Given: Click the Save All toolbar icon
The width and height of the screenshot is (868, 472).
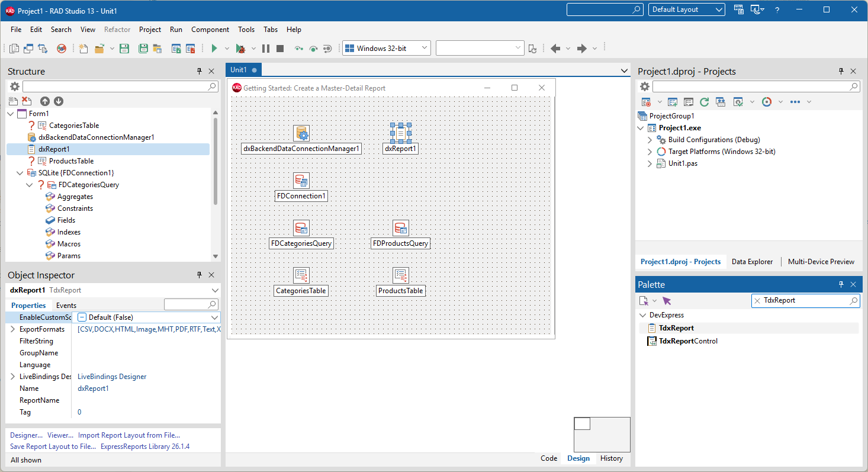Looking at the screenshot, I should click(x=143, y=49).
